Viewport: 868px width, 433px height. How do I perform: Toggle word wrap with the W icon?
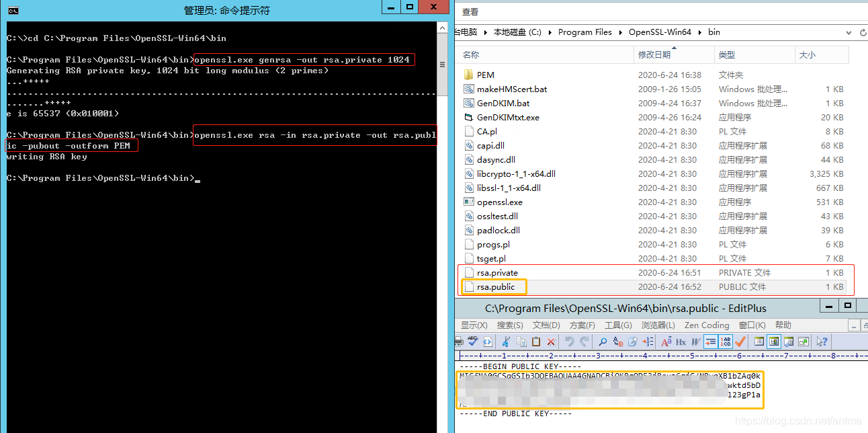click(x=695, y=342)
